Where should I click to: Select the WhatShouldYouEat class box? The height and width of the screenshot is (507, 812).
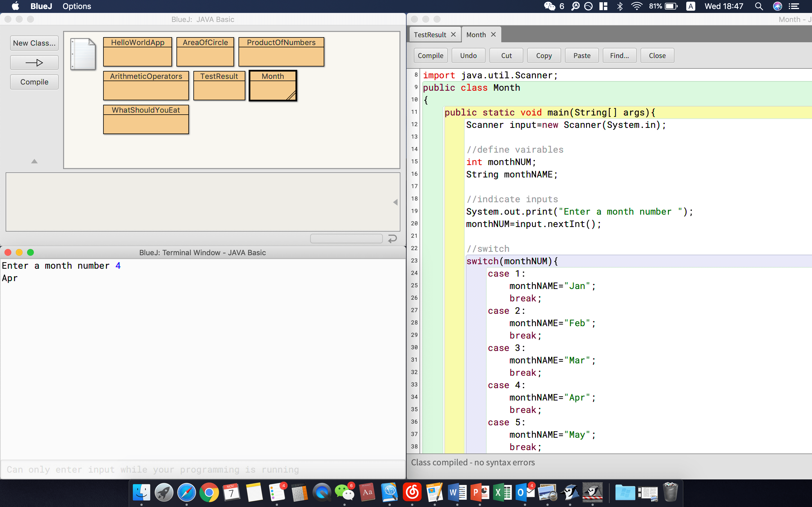[x=146, y=119]
